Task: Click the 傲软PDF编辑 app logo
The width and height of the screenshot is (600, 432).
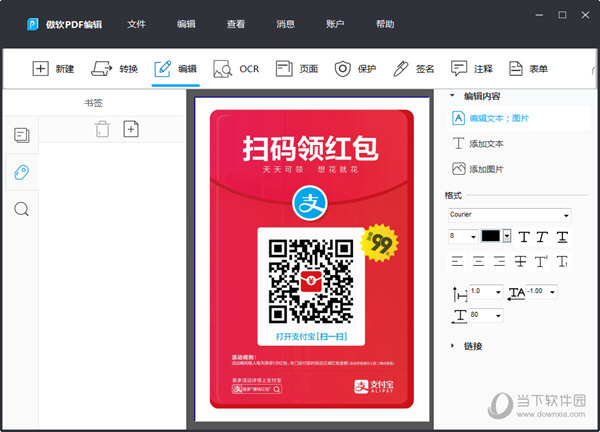Action: (33, 24)
